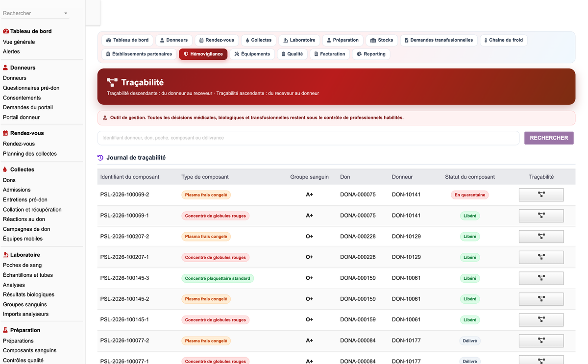Image resolution: width=588 pixels, height=364 pixels.
Task: Open traceability for PSL-2026-100207-1
Action: click(x=541, y=257)
